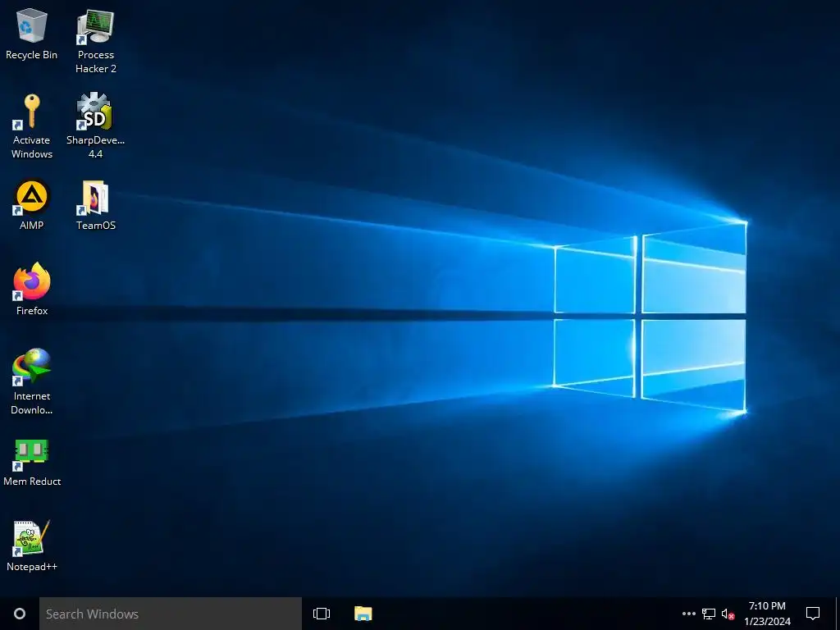Select the Firefox desktop shortcut

(x=32, y=290)
